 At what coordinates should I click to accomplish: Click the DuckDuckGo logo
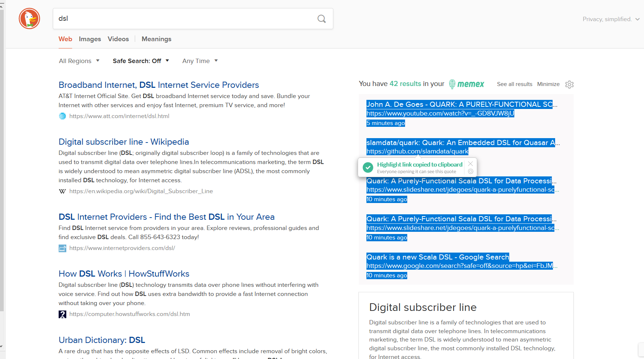tap(29, 18)
